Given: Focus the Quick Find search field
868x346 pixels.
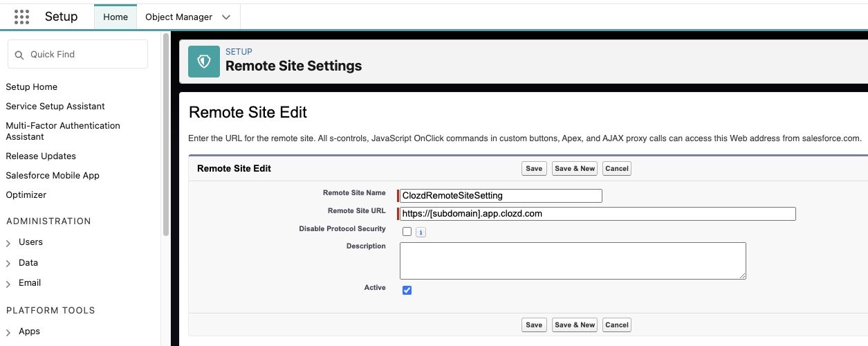Looking at the screenshot, I should coord(77,54).
